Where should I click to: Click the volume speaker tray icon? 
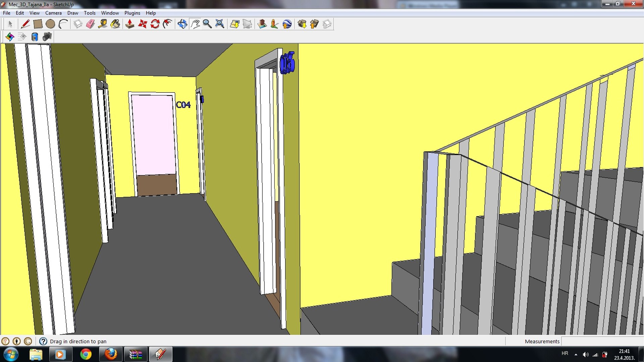click(586, 355)
